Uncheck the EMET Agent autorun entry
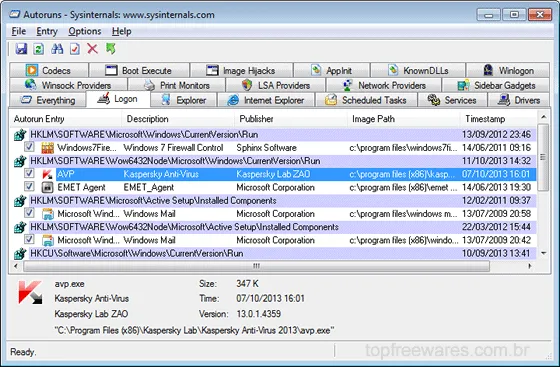The image size is (560, 367). 29,186
